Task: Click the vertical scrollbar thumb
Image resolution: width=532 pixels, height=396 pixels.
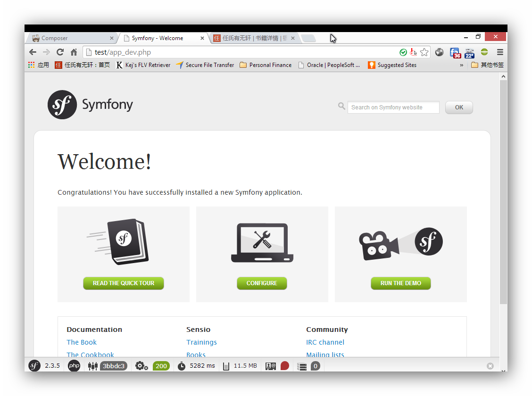Action: 504,192
